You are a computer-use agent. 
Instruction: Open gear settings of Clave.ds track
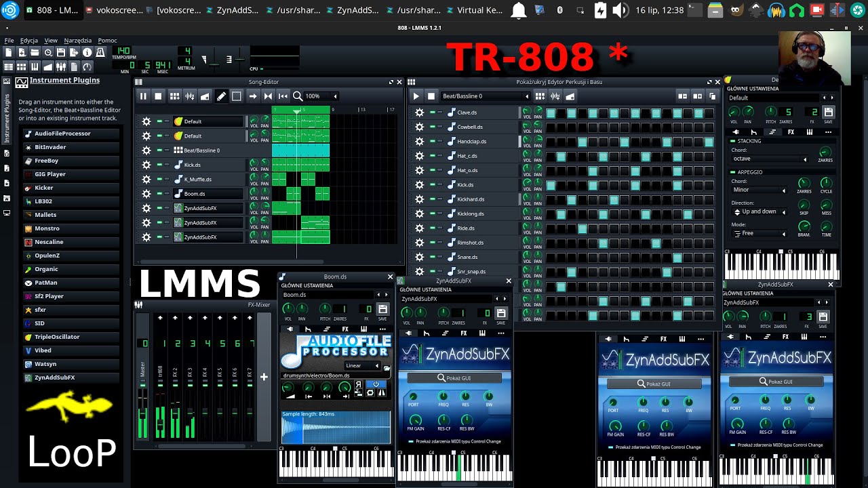coord(419,113)
